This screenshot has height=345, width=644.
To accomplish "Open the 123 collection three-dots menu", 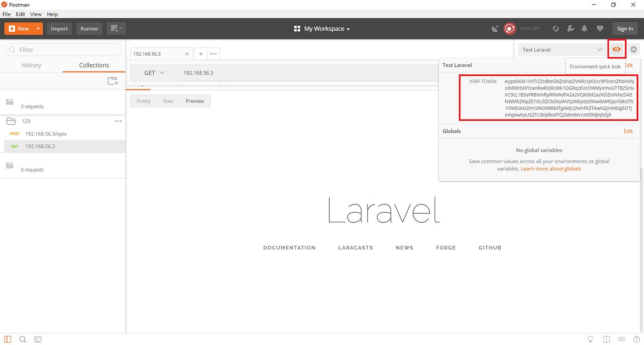I will (118, 121).
